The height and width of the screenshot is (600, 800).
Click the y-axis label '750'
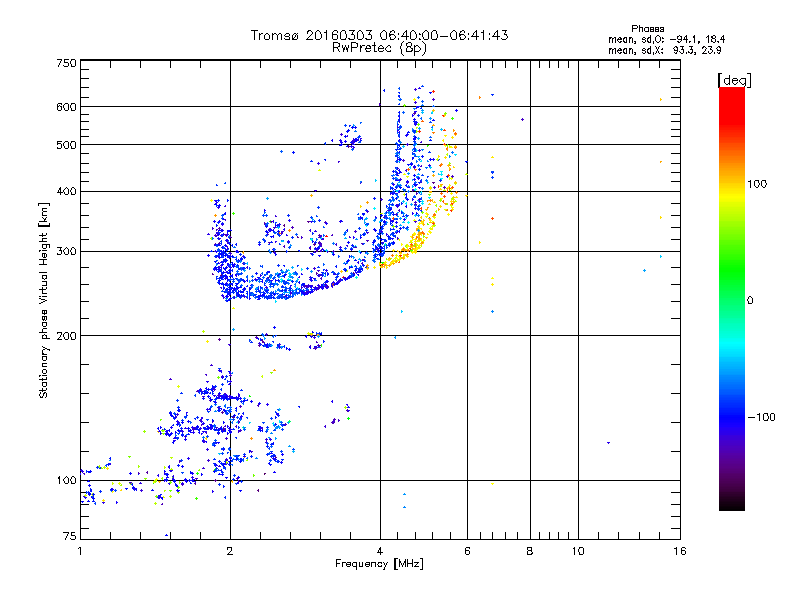pos(66,63)
